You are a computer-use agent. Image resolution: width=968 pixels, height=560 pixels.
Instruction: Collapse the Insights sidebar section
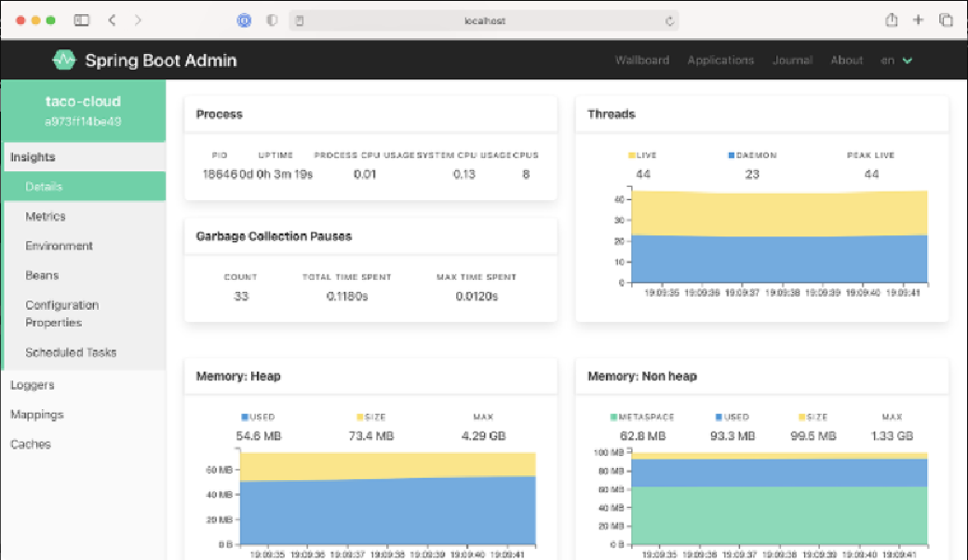84,156
